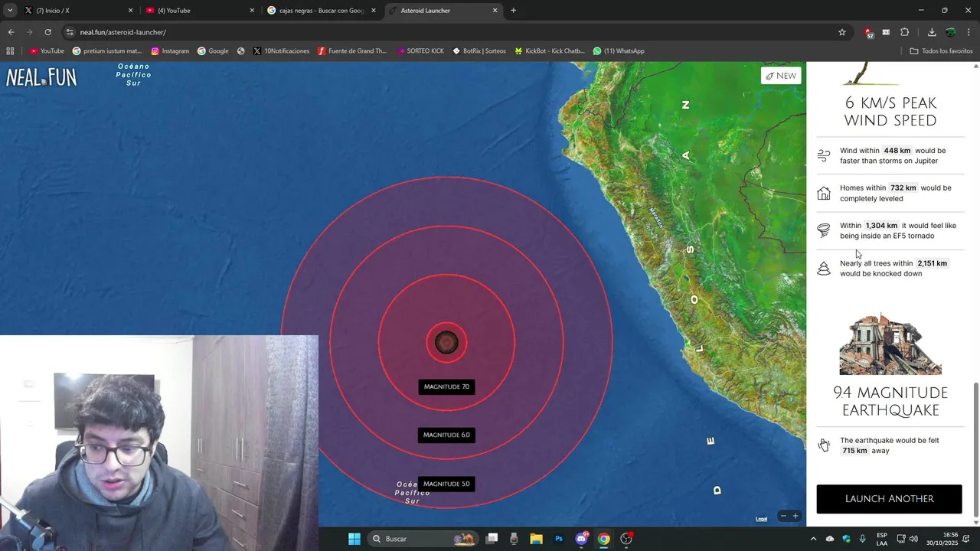Show hidden system tray icons
This screenshot has width=980, height=551.
[813, 539]
